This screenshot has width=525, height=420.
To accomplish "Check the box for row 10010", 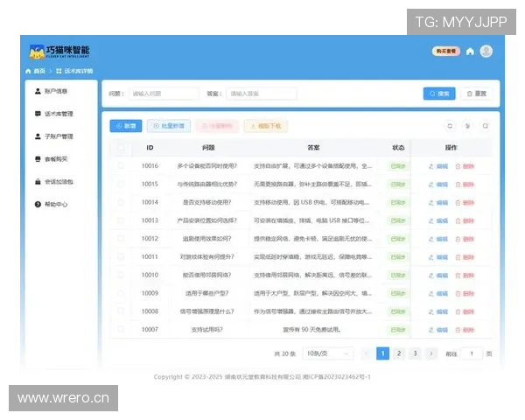I will pyautogui.click(x=121, y=275).
